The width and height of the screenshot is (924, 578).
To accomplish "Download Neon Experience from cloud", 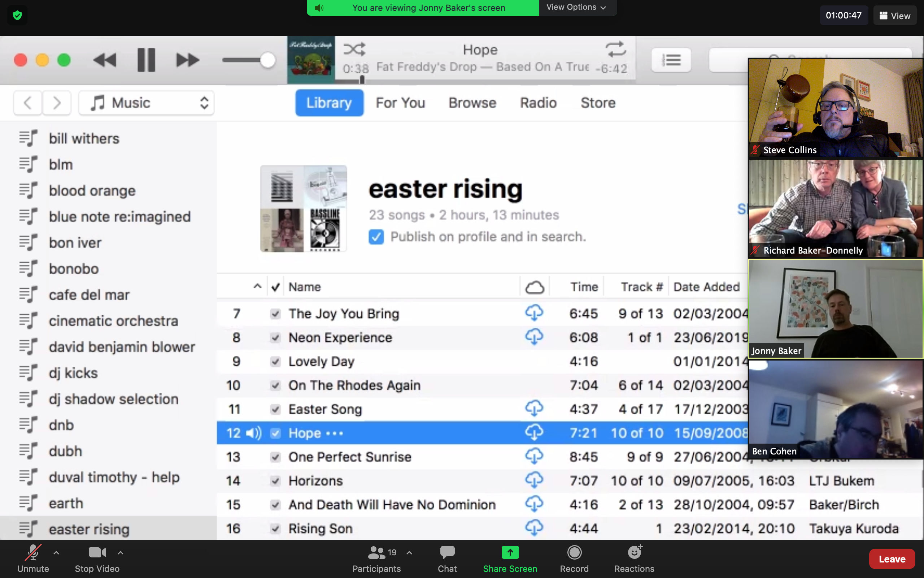I will coord(534,337).
